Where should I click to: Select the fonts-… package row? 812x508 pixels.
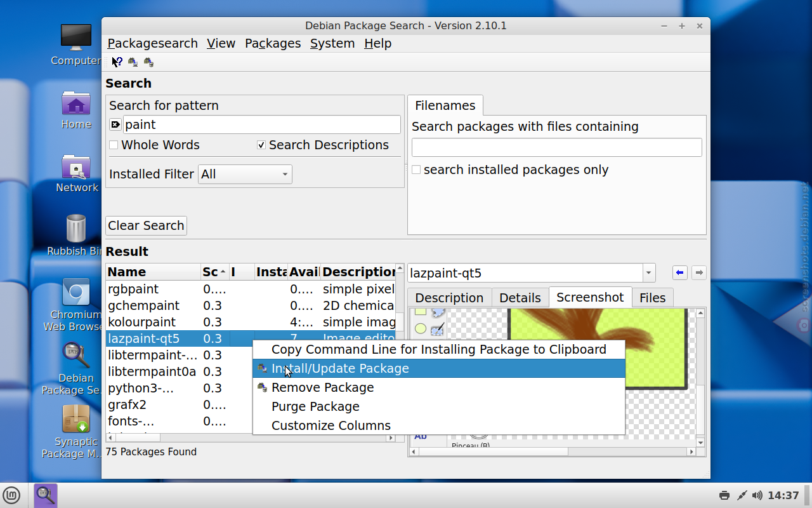coord(179,421)
